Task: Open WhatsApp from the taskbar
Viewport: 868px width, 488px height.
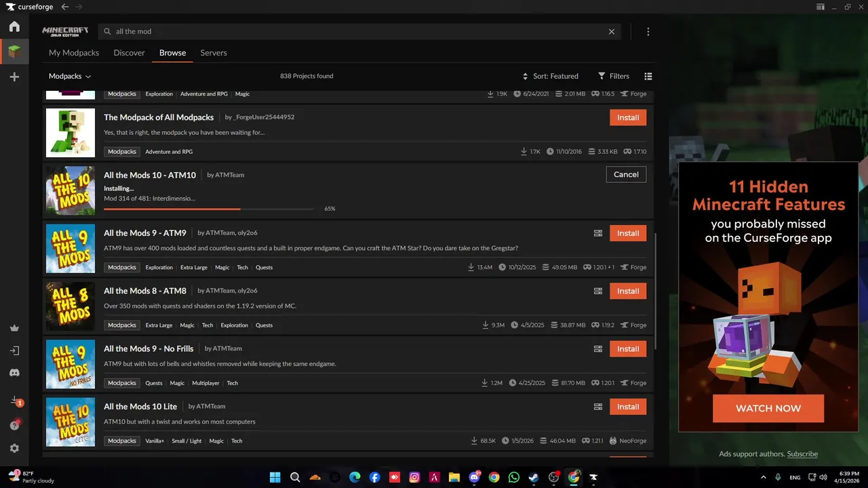Action: [513, 477]
